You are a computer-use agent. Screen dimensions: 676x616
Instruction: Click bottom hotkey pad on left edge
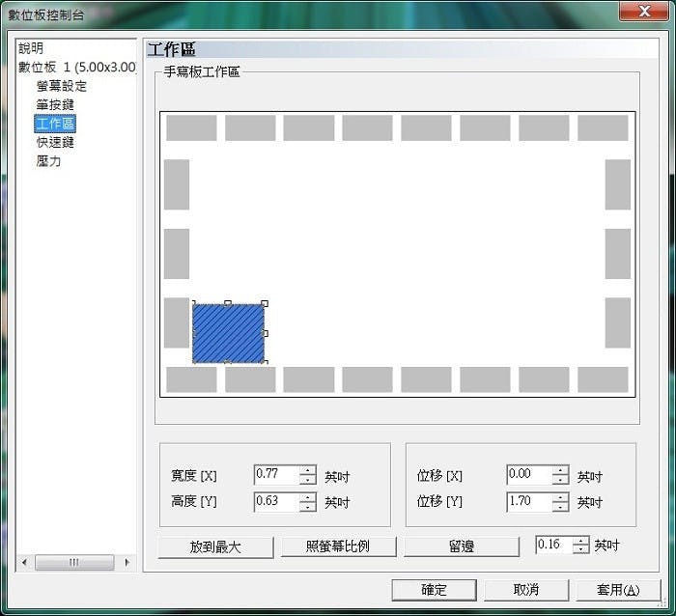point(177,322)
